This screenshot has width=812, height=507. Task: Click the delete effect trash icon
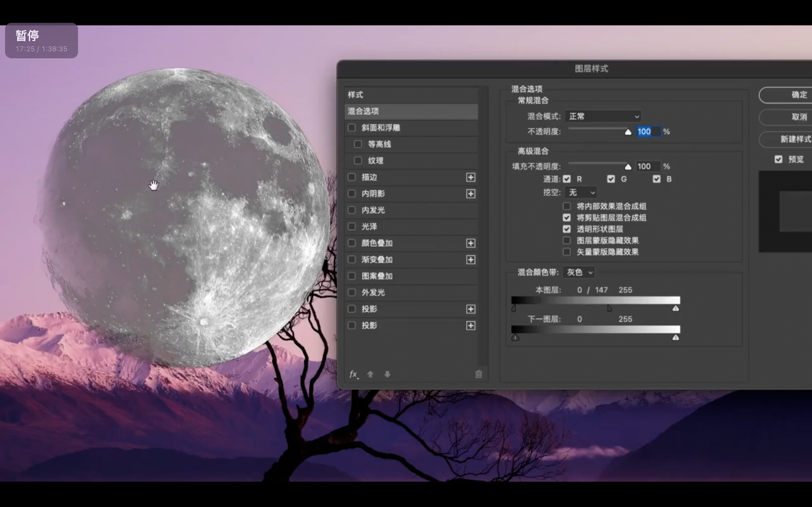tap(478, 374)
